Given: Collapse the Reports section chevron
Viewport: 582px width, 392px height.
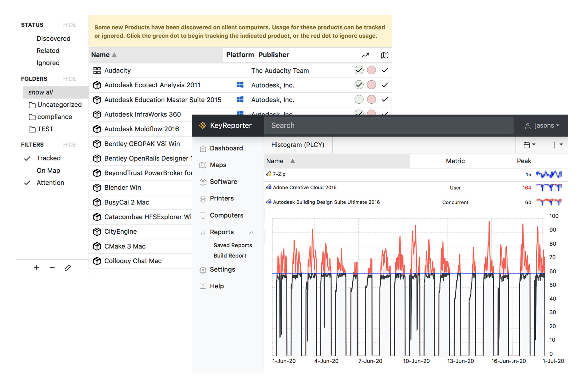Looking at the screenshot, I should 251,232.
